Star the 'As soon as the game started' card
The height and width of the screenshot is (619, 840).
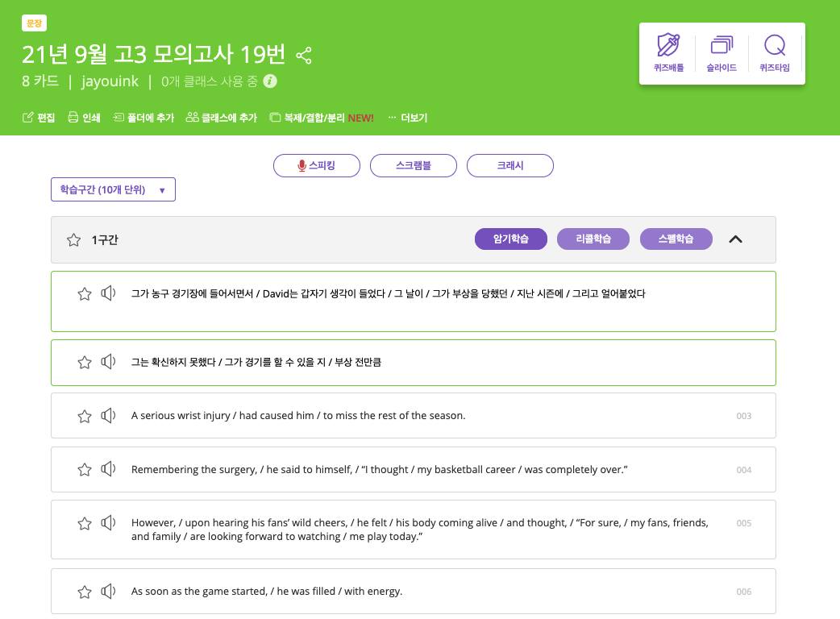point(85,591)
